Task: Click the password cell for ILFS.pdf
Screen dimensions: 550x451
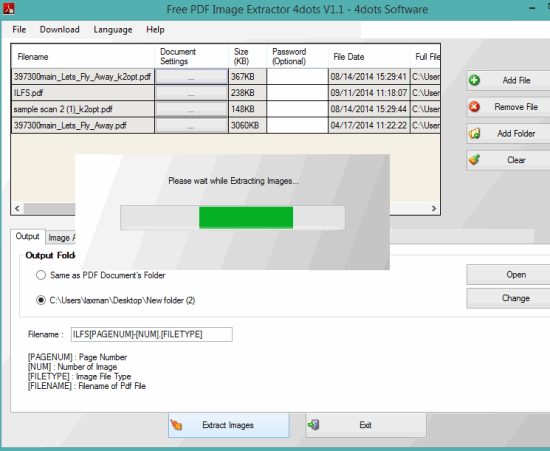Action: [x=297, y=93]
